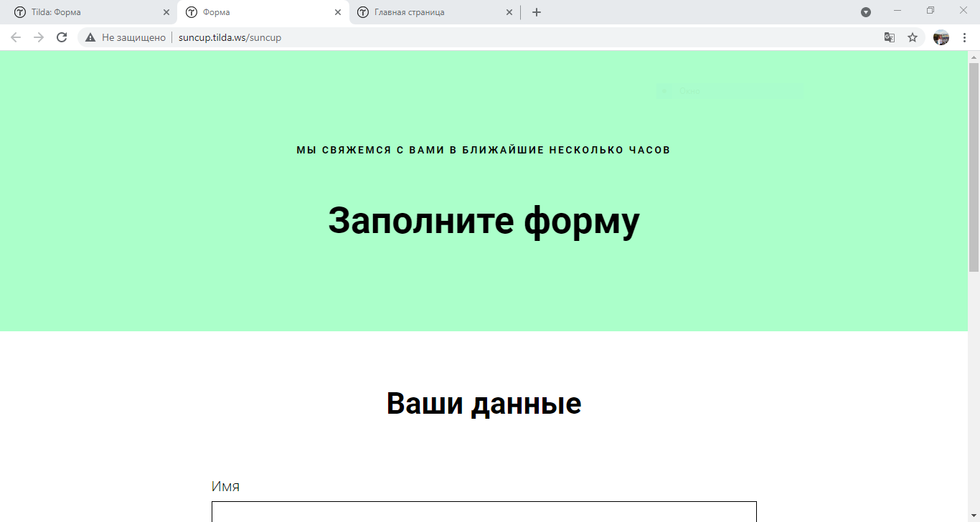Go back to previous page

tap(16, 37)
